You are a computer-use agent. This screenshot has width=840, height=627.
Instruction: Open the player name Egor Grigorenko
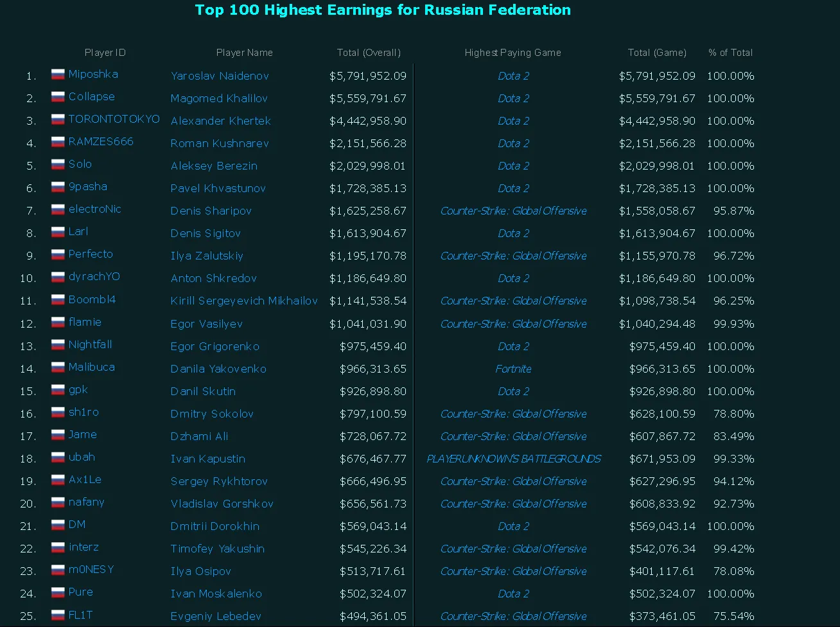pos(215,347)
